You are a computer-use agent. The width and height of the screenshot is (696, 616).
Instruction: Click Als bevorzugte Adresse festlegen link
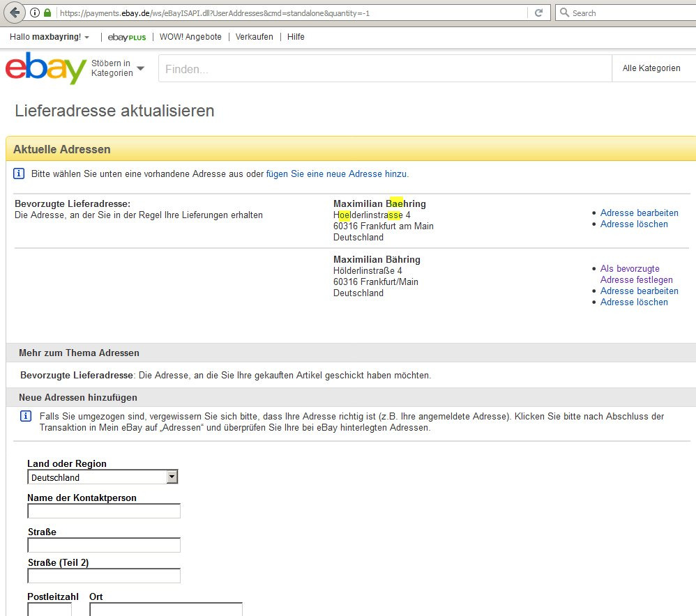point(636,274)
